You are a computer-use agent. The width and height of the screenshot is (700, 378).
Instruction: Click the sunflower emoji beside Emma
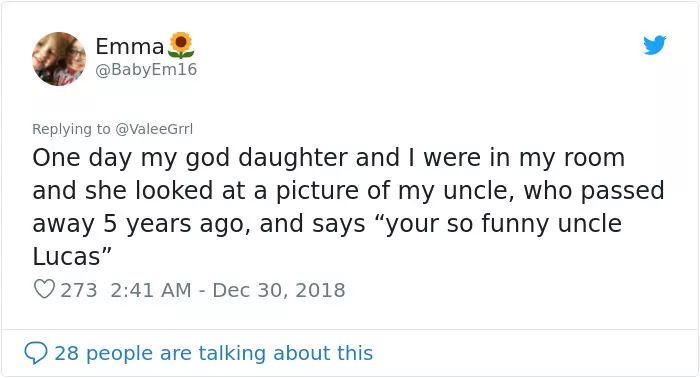click(x=181, y=46)
